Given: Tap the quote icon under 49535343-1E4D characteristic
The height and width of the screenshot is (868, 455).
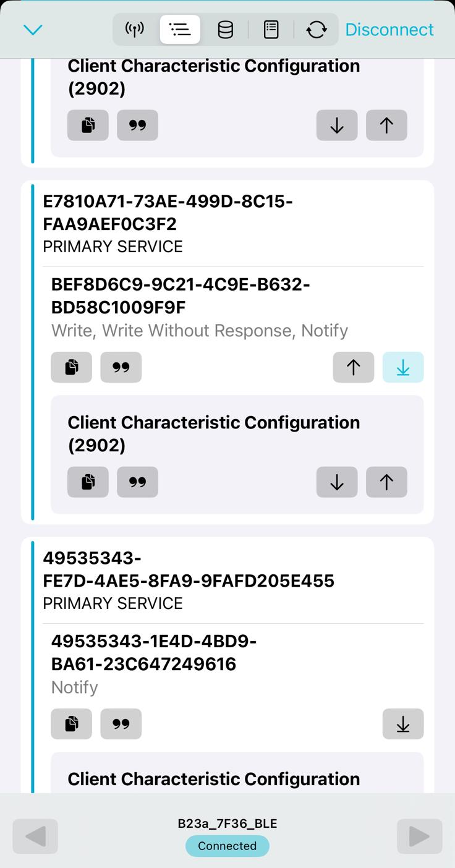Looking at the screenshot, I should (x=121, y=724).
